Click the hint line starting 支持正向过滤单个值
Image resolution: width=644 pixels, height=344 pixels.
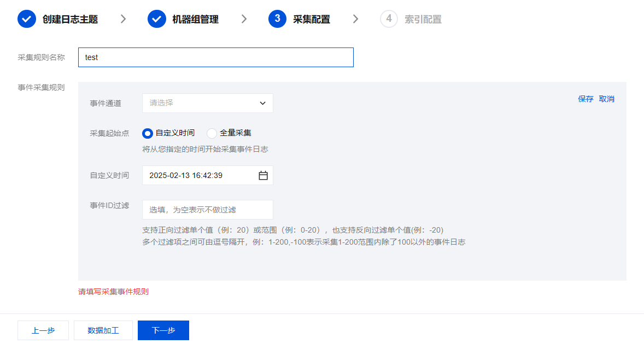point(293,230)
